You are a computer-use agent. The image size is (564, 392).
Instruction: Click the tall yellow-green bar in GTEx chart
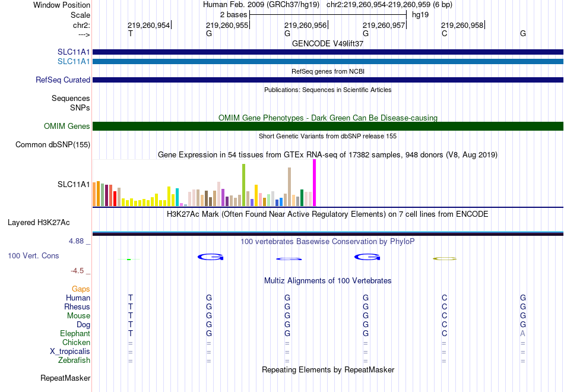[243, 185]
